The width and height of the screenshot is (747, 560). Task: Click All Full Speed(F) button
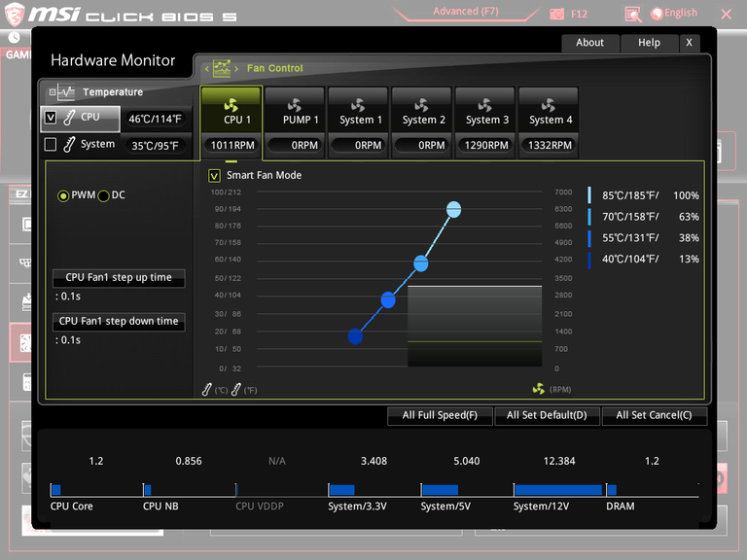coord(440,415)
